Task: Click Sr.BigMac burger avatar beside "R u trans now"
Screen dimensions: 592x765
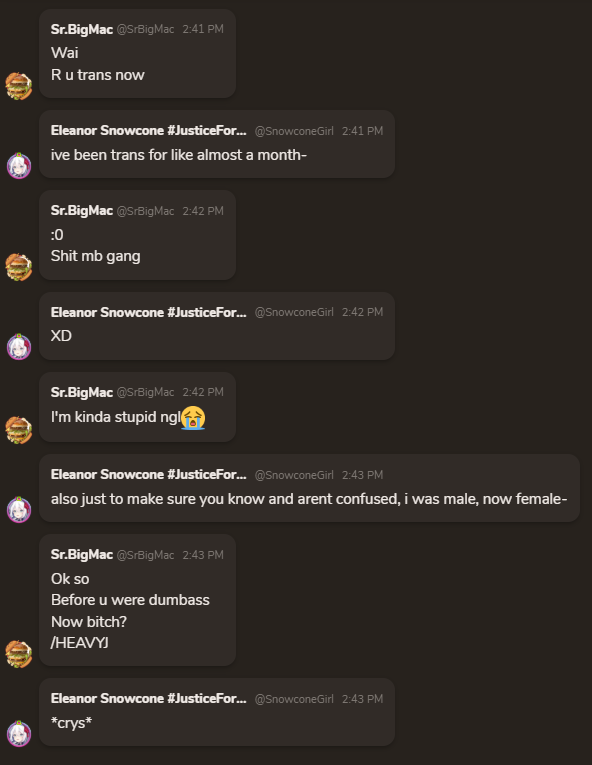Action: pos(19,86)
